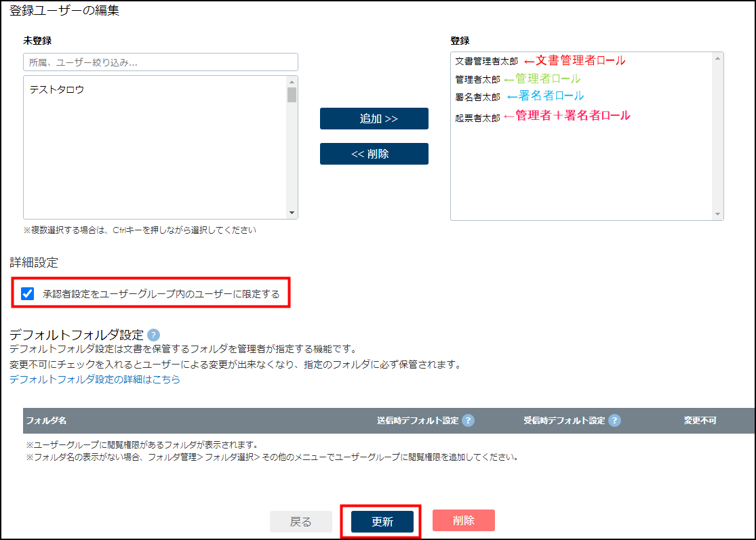Choose 署名者太郎 in the 登録 list
The width and height of the screenshot is (756, 540).
pos(477,98)
